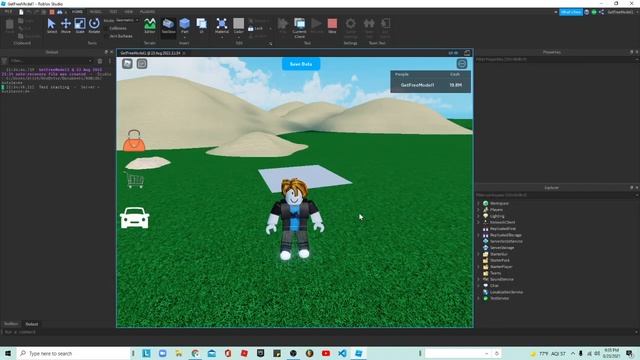This screenshot has width=640, height=360.
Task: Open the Material picker
Action: click(222, 25)
